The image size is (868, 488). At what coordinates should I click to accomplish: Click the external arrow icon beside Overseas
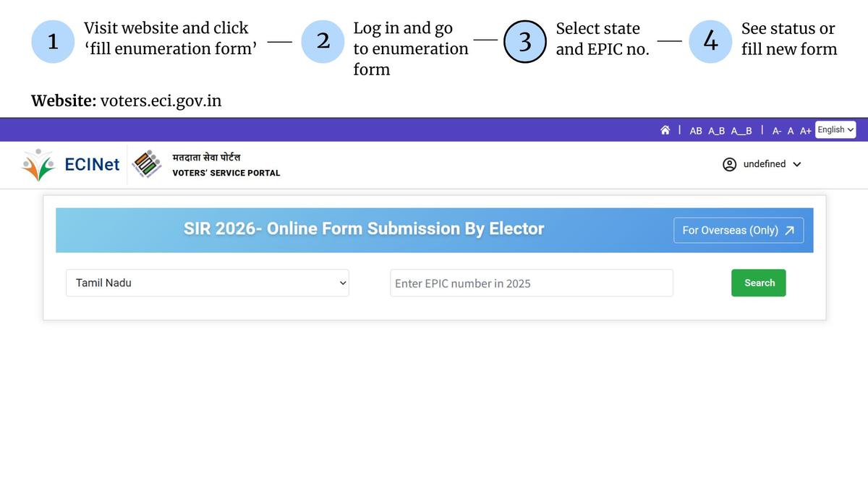point(789,231)
